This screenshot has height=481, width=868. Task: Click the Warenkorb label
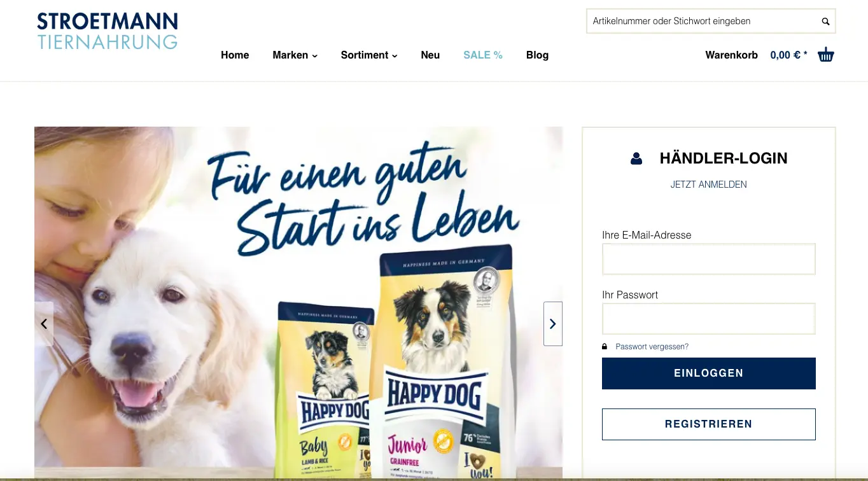[731, 55]
